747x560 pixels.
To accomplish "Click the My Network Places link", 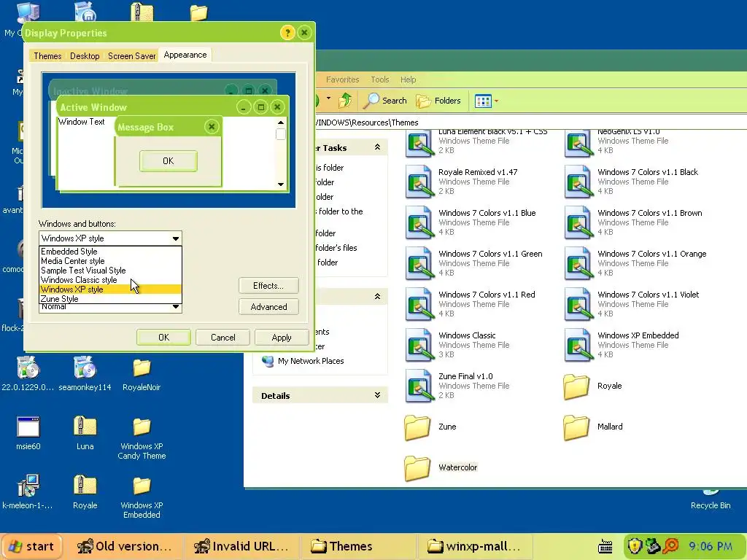I will pos(311,361).
